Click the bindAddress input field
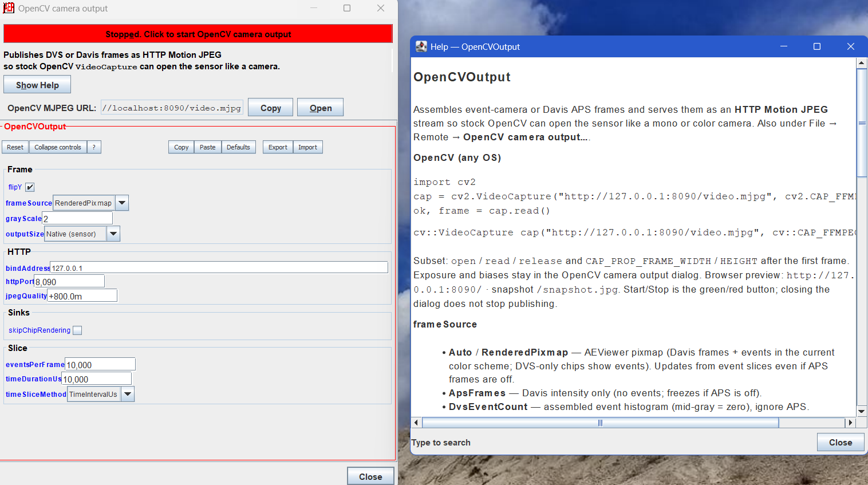Screen dimensions: 868x485 pos(219,267)
